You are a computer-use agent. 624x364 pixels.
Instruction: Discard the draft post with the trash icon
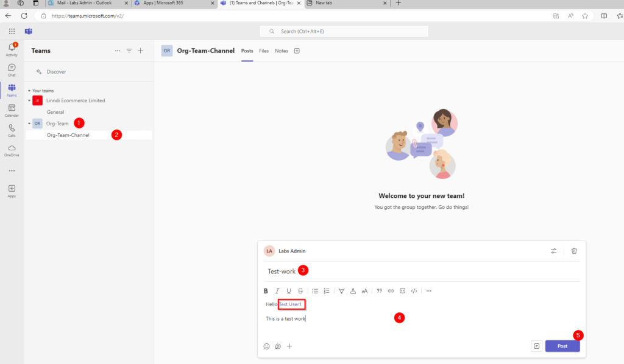[x=574, y=251]
